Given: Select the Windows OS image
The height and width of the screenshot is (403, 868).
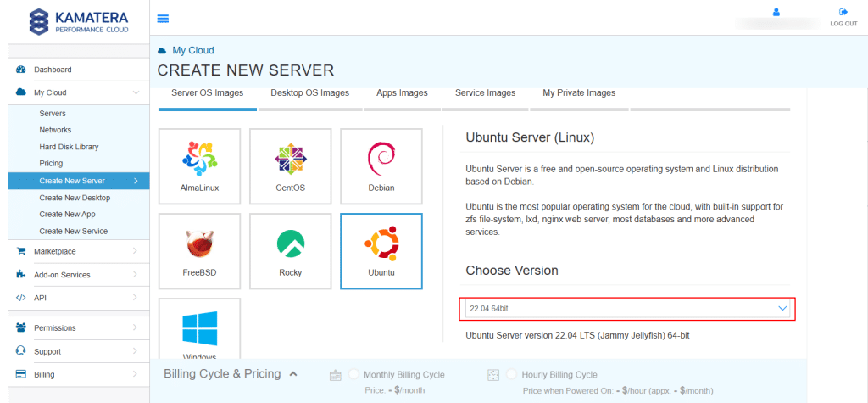Looking at the screenshot, I should pyautogui.click(x=199, y=328).
